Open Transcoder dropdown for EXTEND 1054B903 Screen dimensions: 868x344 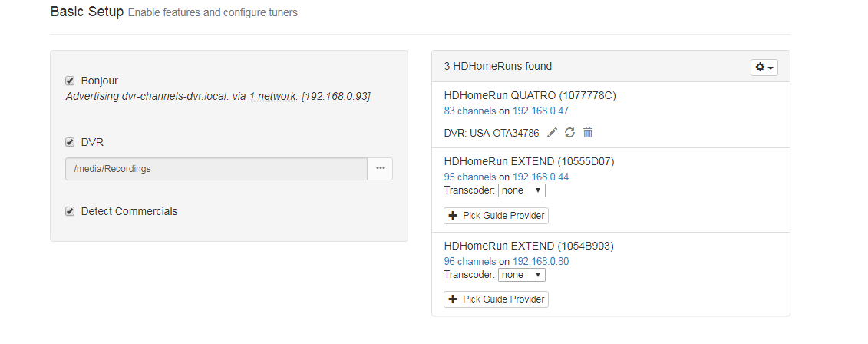521,275
